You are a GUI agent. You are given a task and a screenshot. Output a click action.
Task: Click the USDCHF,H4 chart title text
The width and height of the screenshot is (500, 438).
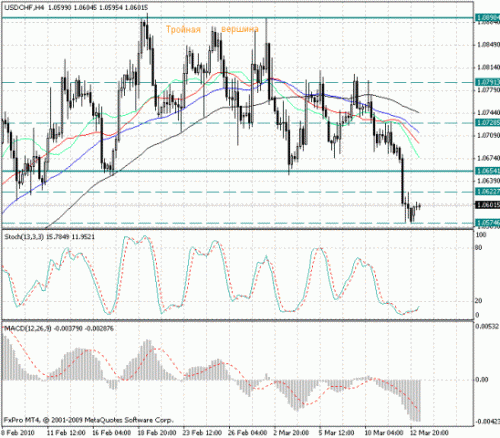tap(24, 7)
